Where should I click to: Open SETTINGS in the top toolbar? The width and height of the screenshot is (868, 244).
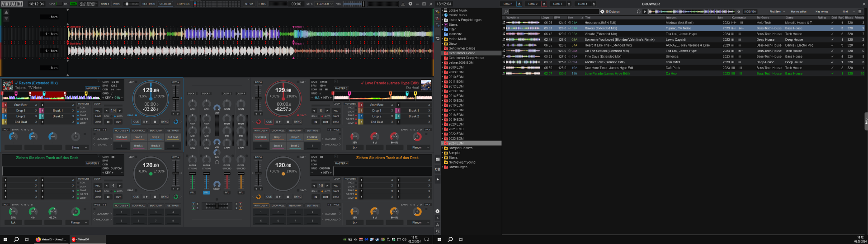pyautogui.click(x=149, y=4)
